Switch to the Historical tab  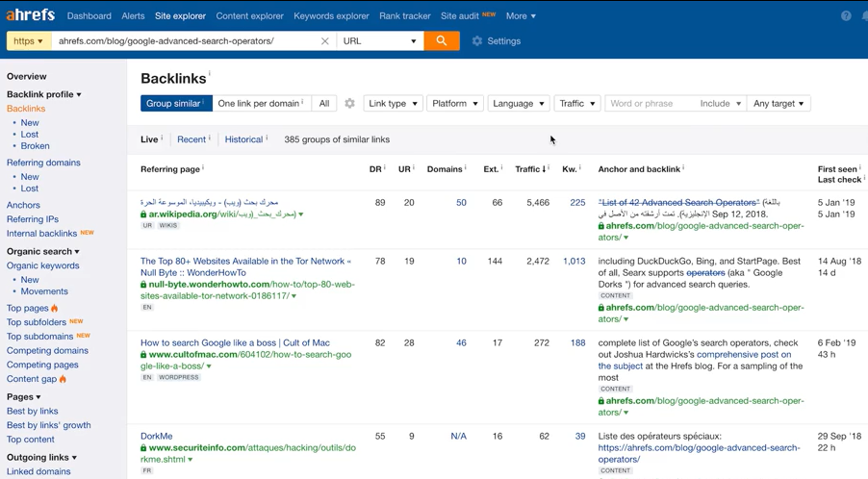click(243, 139)
